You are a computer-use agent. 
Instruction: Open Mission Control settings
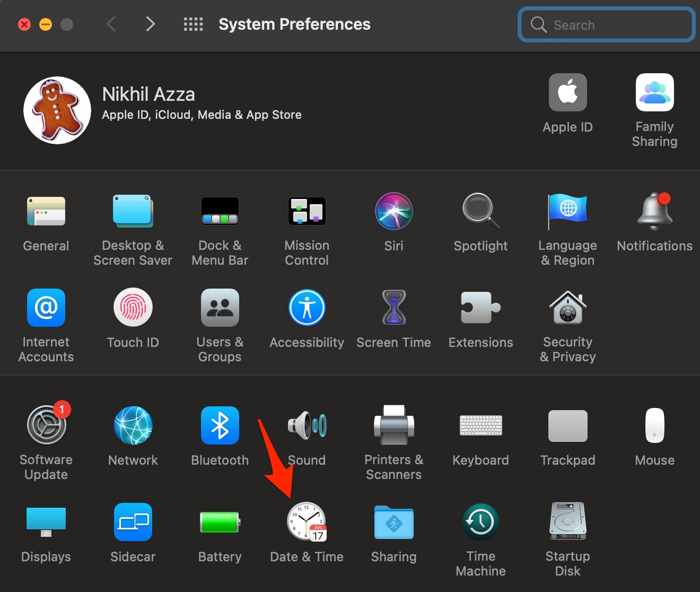[307, 211]
